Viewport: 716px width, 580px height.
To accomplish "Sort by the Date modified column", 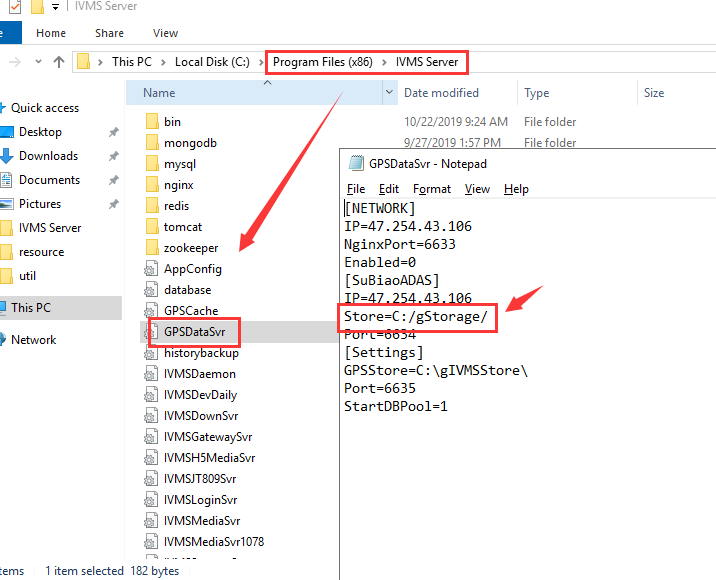I will point(441,93).
